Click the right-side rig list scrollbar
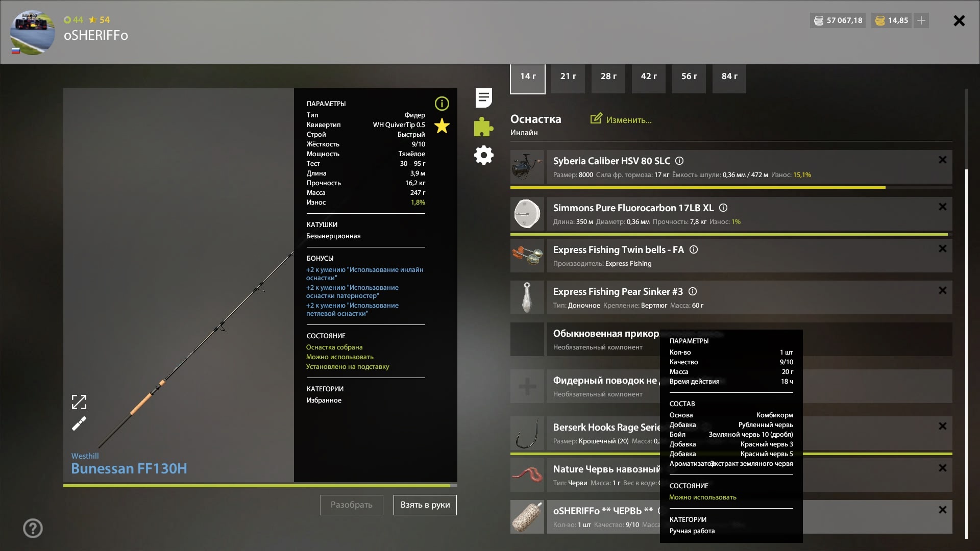The image size is (980, 551). point(966,353)
